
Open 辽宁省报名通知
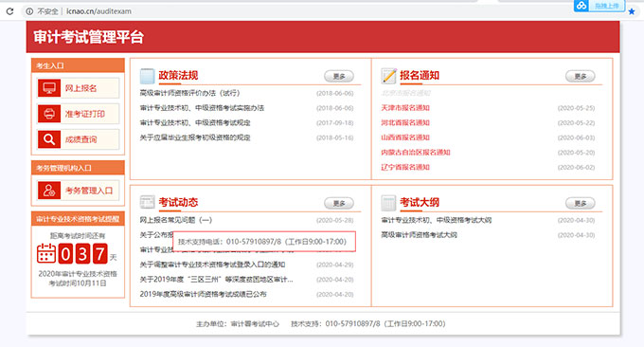tap(405, 167)
